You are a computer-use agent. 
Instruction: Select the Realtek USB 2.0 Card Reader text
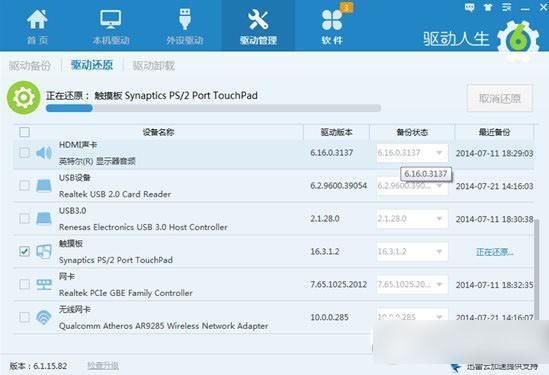(115, 194)
